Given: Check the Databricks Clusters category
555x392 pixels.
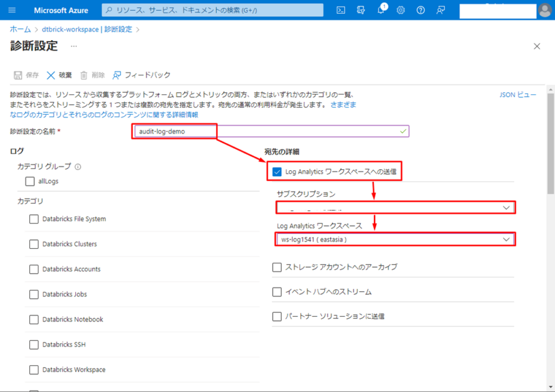Looking at the screenshot, I should coord(34,244).
